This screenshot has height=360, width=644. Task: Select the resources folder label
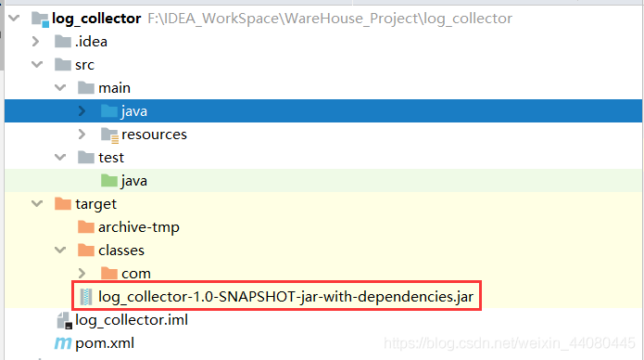[154, 135]
